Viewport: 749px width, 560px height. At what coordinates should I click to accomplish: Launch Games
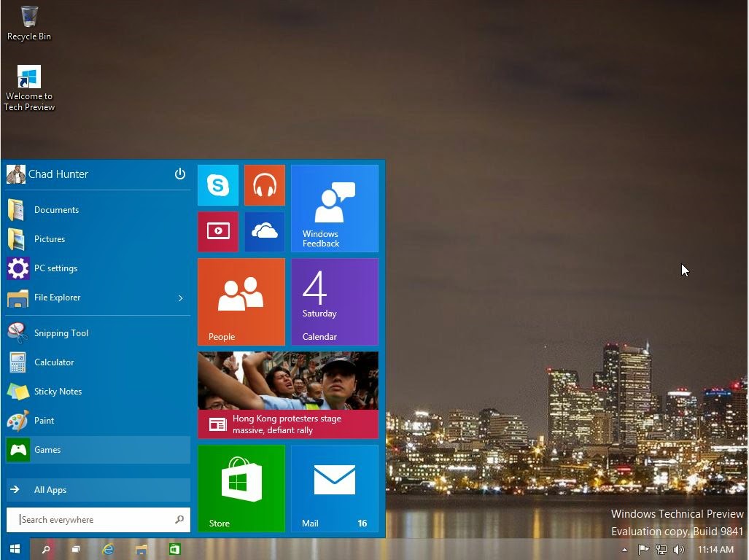[x=98, y=450]
